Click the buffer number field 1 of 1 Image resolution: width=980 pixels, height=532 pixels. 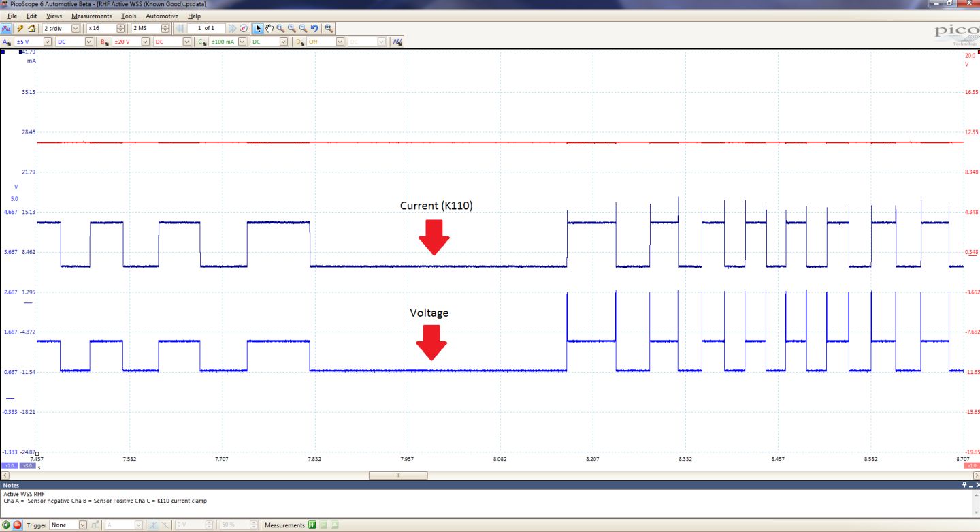[x=206, y=29]
